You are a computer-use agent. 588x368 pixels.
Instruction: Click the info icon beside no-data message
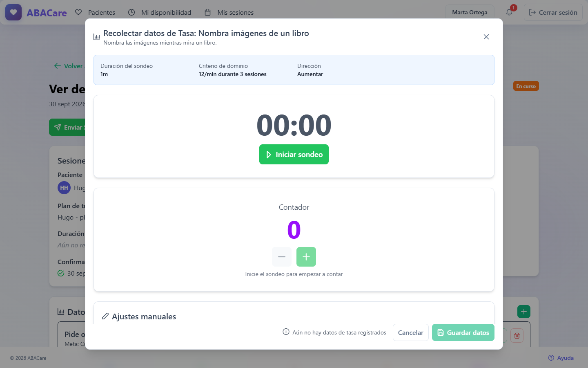(x=286, y=332)
